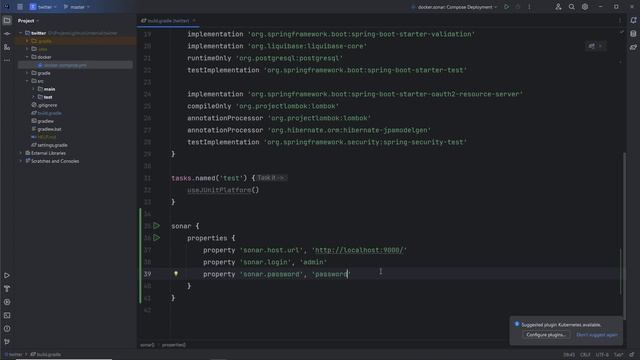Open the Compose Deployment run configuration dropdown
Image resolution: width=640 pixels, height=360 pixels.
454,7
